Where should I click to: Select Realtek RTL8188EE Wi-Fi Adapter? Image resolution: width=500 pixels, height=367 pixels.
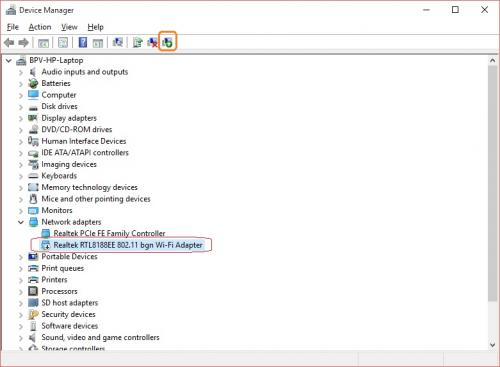point(128,245)
